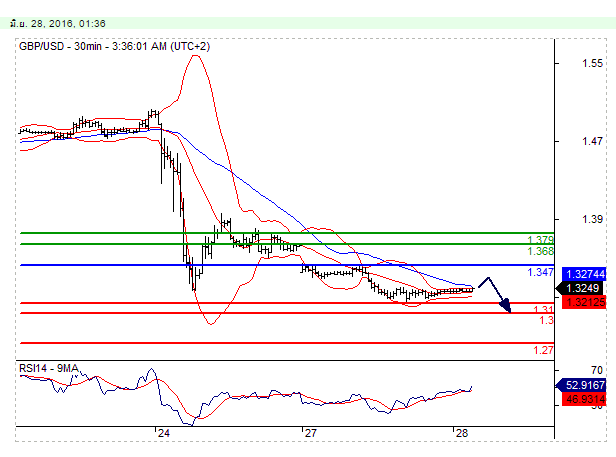Select the 1.55 price axis label
616x457 pixels.
(x=592, y=63)
